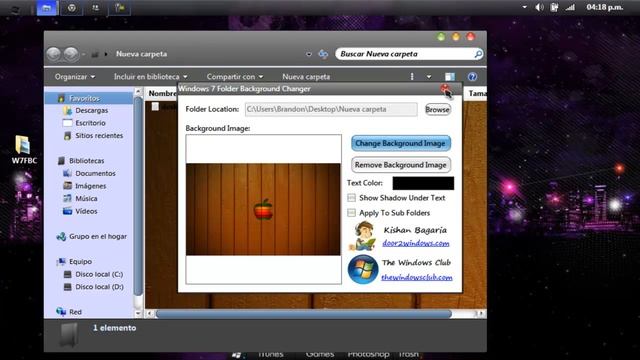Enable Apply To Sub Folders
Screen dimensions: 640x360
(x=351, y=213)
